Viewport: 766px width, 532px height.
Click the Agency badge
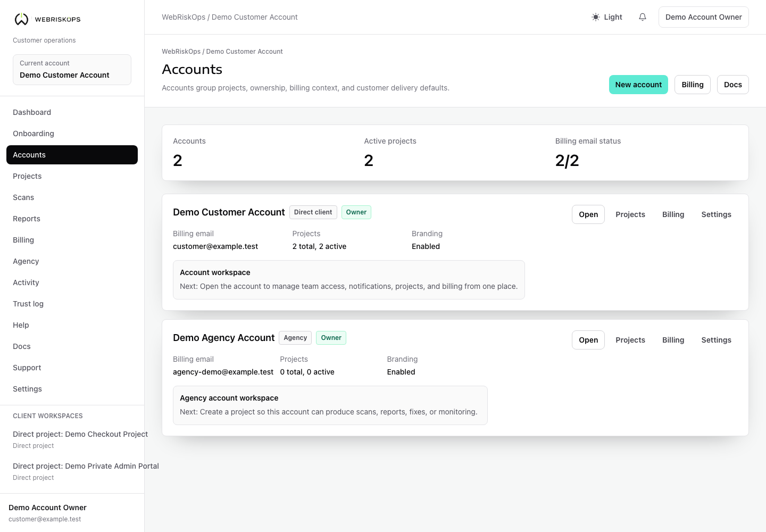(x=295, y=338)
